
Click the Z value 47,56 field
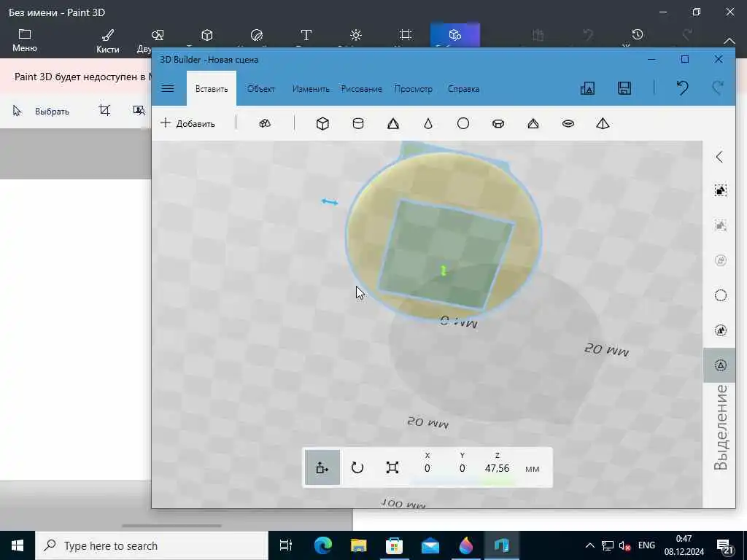tap(497, 469)
